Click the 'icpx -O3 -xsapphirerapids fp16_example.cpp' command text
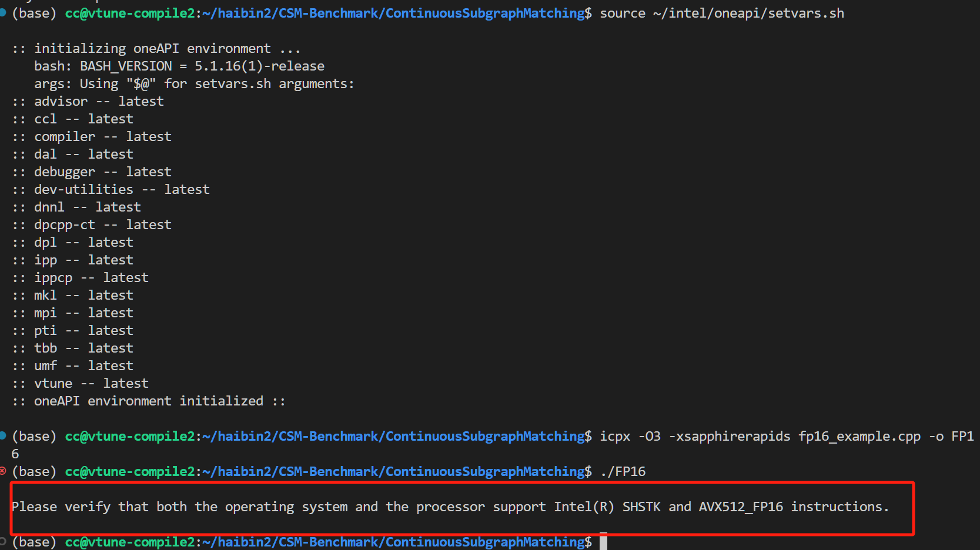Image resolution: width=980 pixels, height=550 pixels. [760, 436]
